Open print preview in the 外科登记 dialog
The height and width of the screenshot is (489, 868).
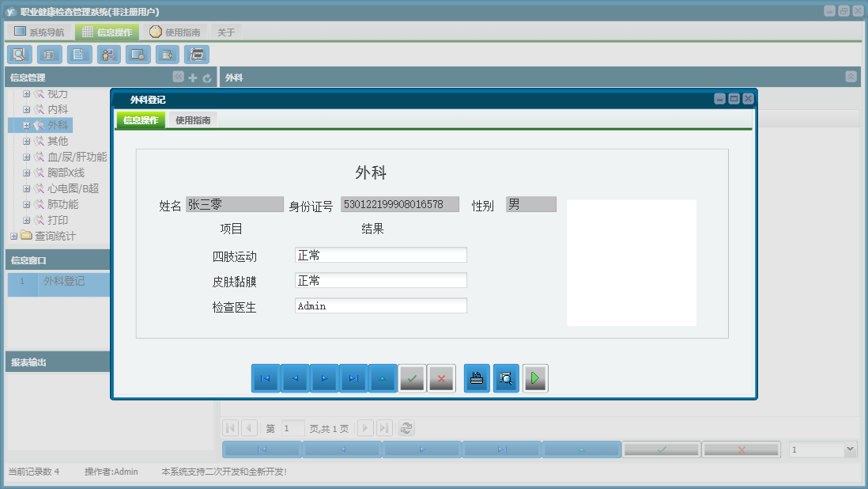tap(505, 378)
